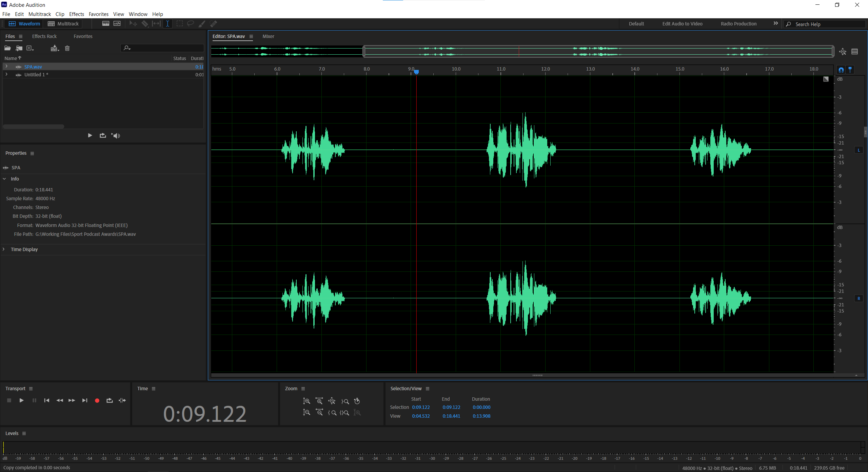
Task: Collapse the Info section
Action: coord(4,179)
